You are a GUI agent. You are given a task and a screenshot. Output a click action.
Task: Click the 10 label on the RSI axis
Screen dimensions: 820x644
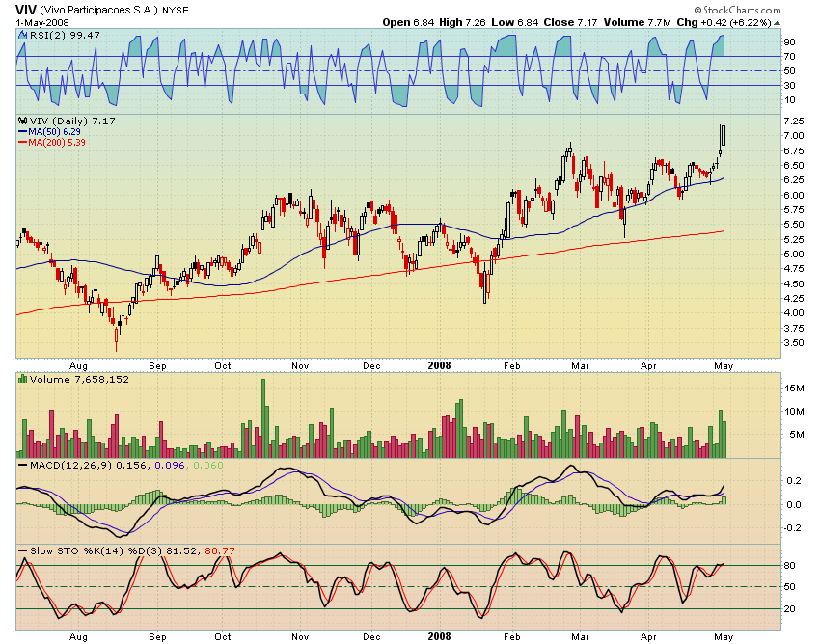coord(789,100)
